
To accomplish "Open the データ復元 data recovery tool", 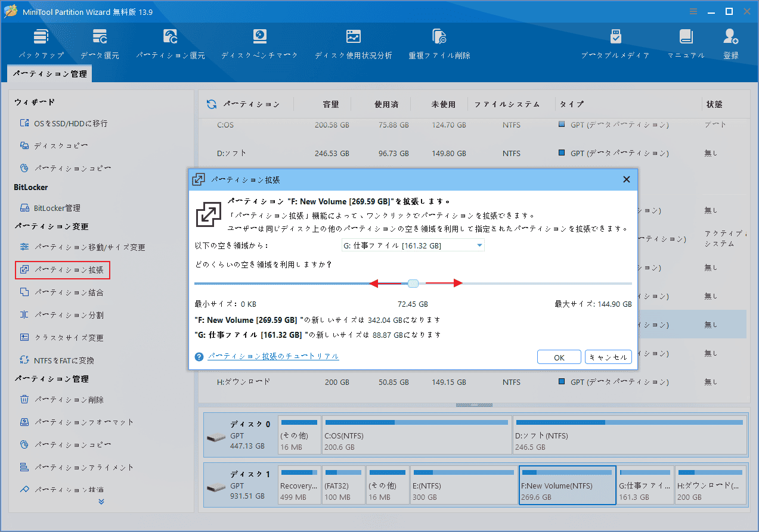I will [x=100, y=44].
